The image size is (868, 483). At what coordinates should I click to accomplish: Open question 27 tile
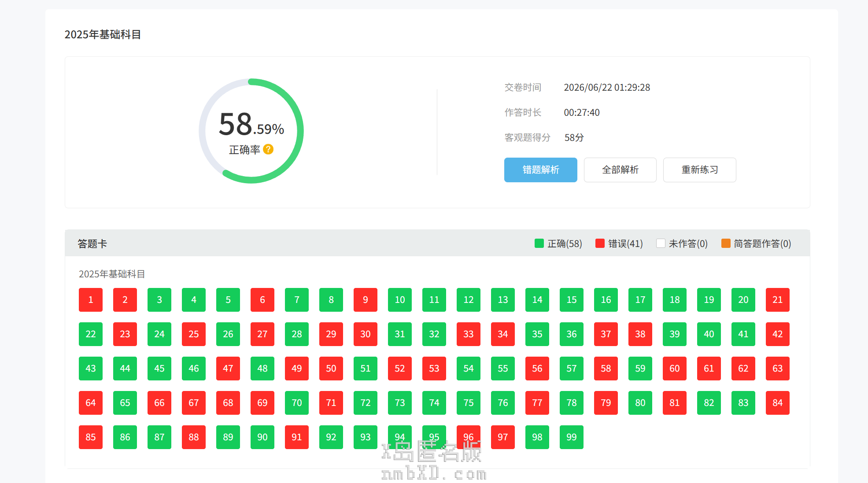coord(262,334)
